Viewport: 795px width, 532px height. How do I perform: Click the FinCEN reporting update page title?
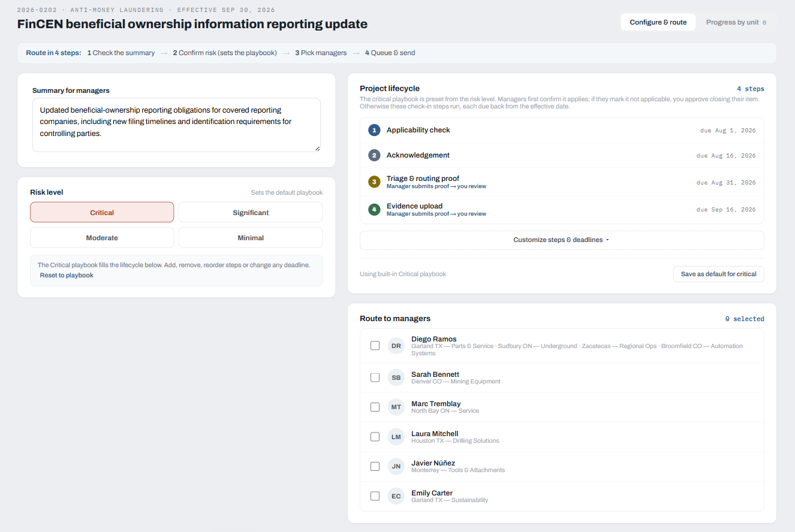point(192,25)
